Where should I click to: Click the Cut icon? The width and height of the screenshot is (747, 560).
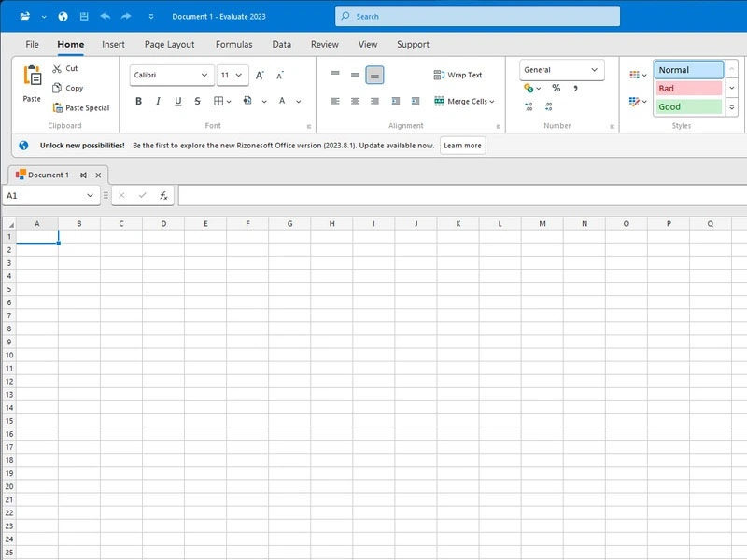[58, 68]
